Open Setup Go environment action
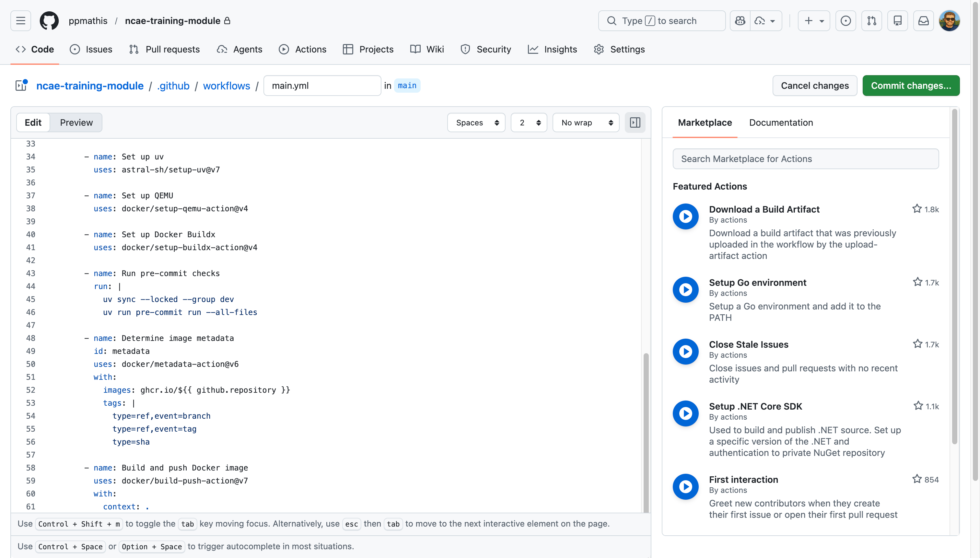 point(757,283)
